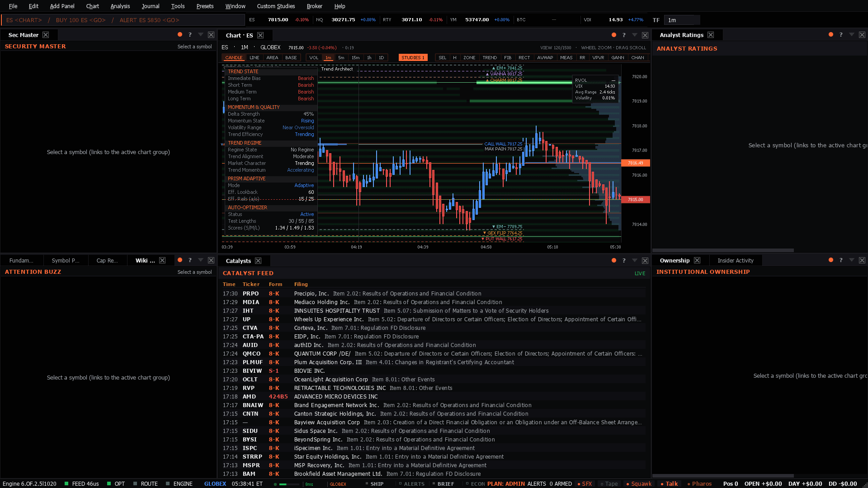
Task: Select the ZONE drawing tool
Action: [x=469, y=57]
